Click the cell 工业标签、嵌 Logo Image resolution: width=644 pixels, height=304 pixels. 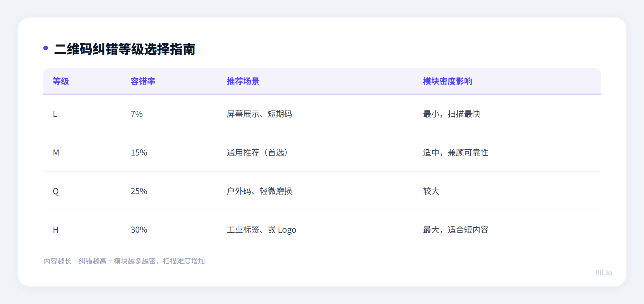point(261,230)
